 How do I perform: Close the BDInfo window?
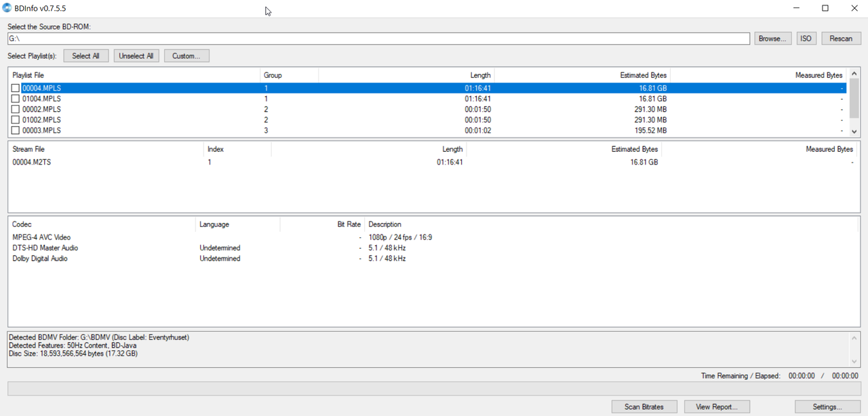854,8
